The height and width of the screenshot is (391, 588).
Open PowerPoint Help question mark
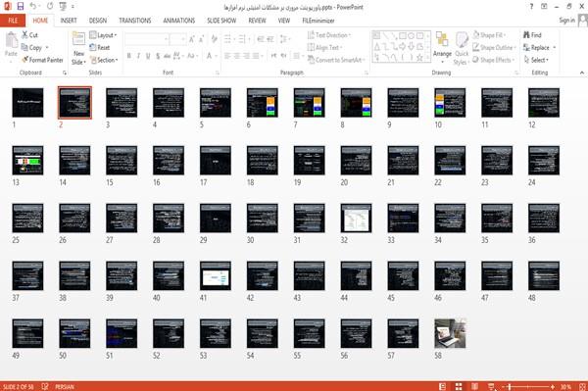(531, 7)
